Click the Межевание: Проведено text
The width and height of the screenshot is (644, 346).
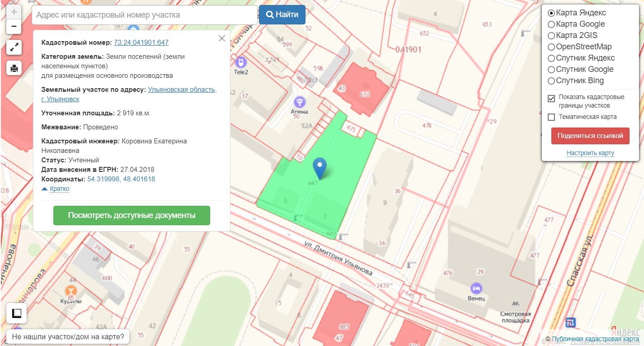coord(80,127)
